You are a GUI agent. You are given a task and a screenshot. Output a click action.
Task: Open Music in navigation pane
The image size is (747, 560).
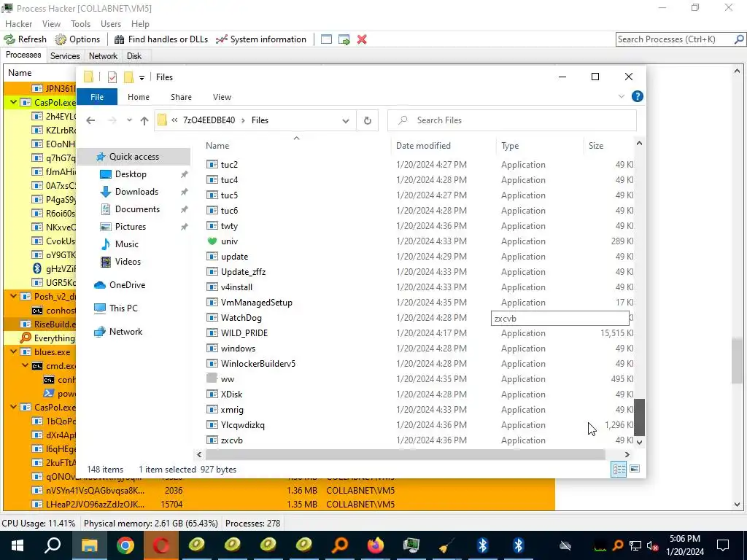click(126, 244)
